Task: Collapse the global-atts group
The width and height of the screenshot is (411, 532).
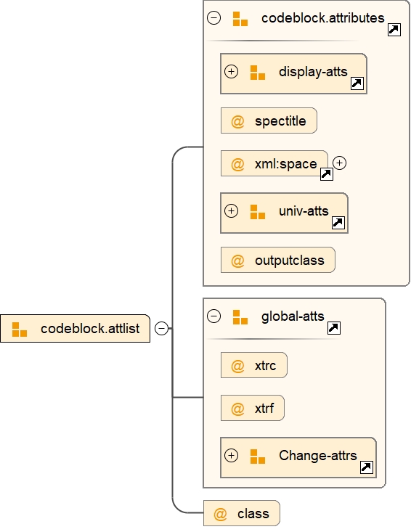Action: [x=213, y=316]
